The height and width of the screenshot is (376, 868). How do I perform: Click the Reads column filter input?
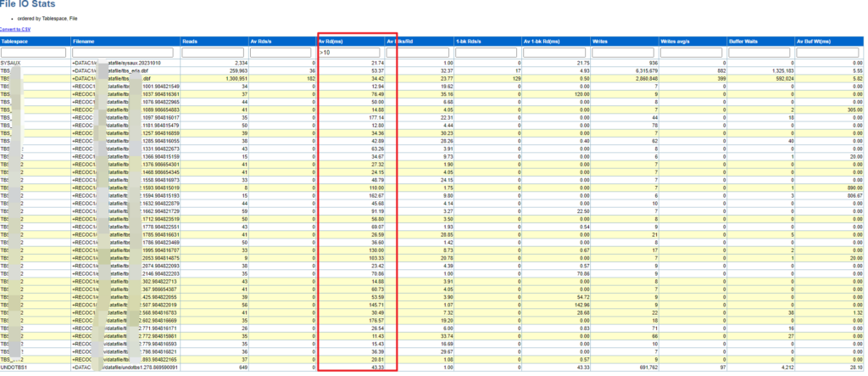pyautogui.click(x=214, y=52)
